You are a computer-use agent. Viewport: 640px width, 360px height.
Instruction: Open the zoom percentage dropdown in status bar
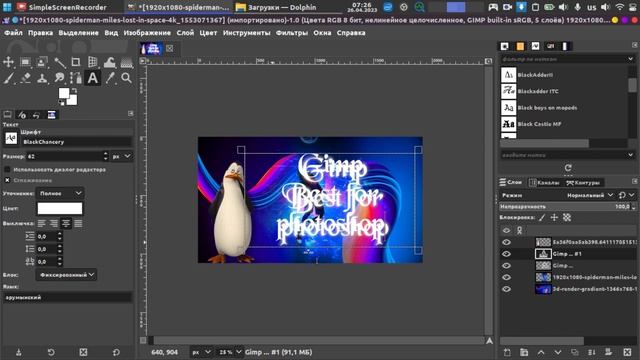(230, 352)
